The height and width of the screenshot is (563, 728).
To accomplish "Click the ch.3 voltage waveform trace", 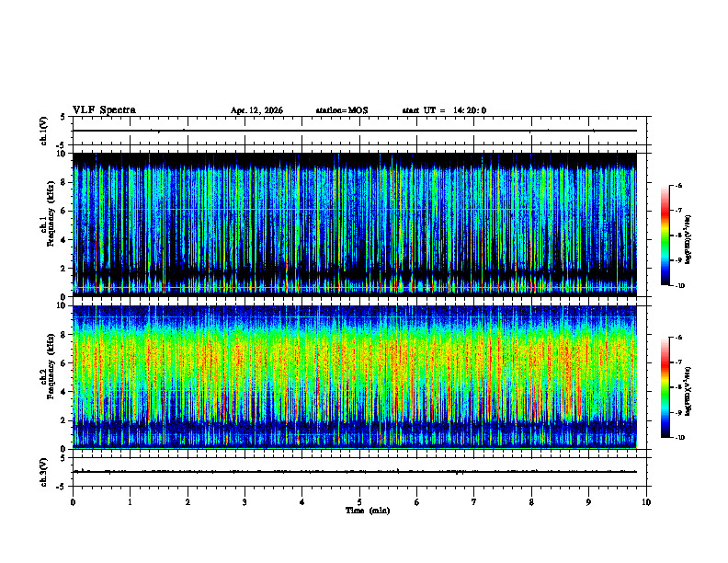I will click(355, 472).
